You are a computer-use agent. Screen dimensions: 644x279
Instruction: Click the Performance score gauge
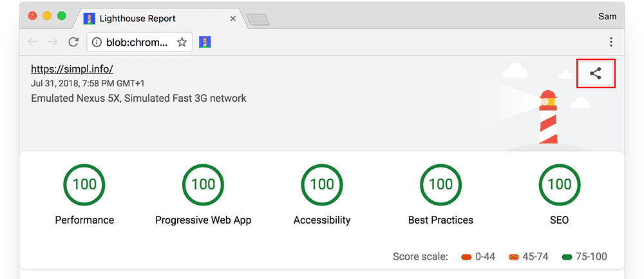(84, 184)
